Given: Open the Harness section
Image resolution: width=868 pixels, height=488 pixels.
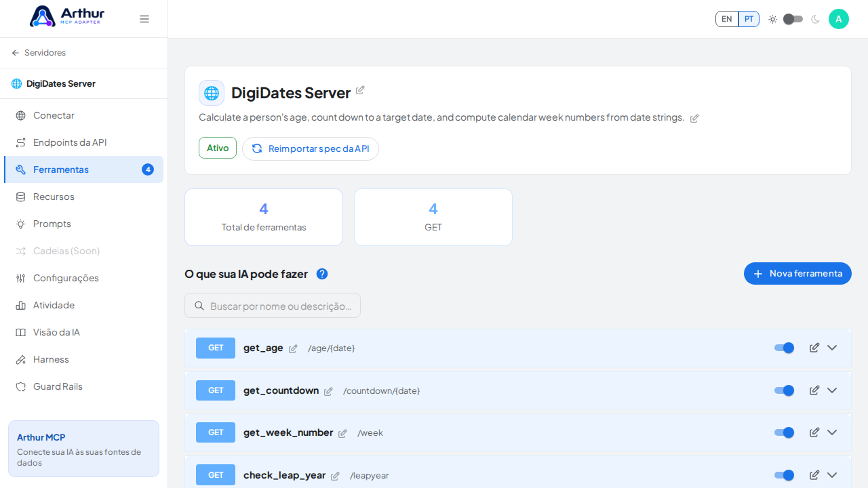Looking at the screenshot, I should [83, 359].
